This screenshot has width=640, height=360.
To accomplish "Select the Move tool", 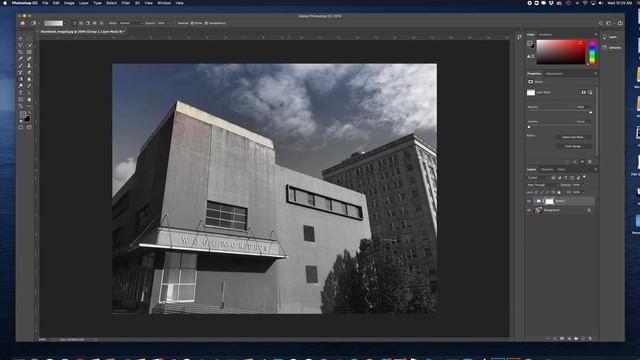I will [20, 38].
